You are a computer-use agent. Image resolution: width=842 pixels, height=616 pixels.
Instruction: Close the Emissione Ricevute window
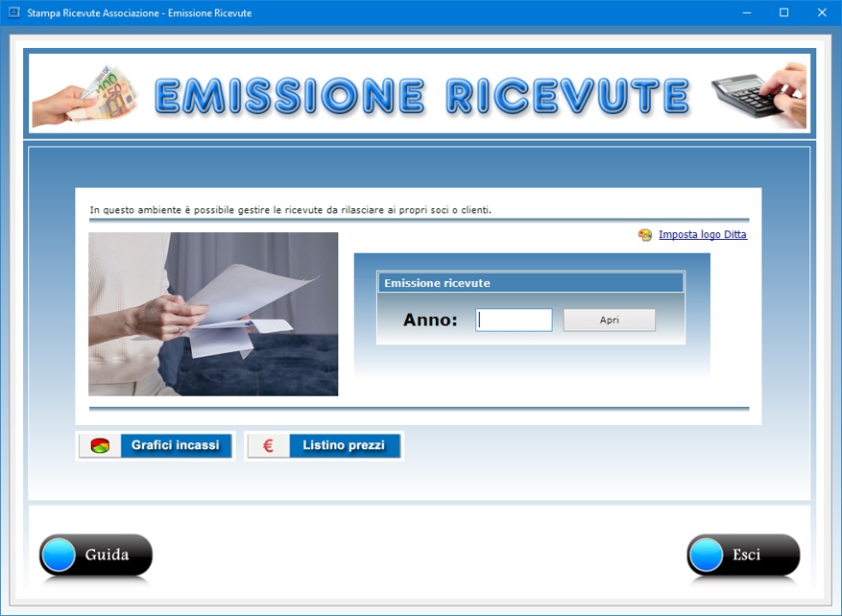[822, 12]
